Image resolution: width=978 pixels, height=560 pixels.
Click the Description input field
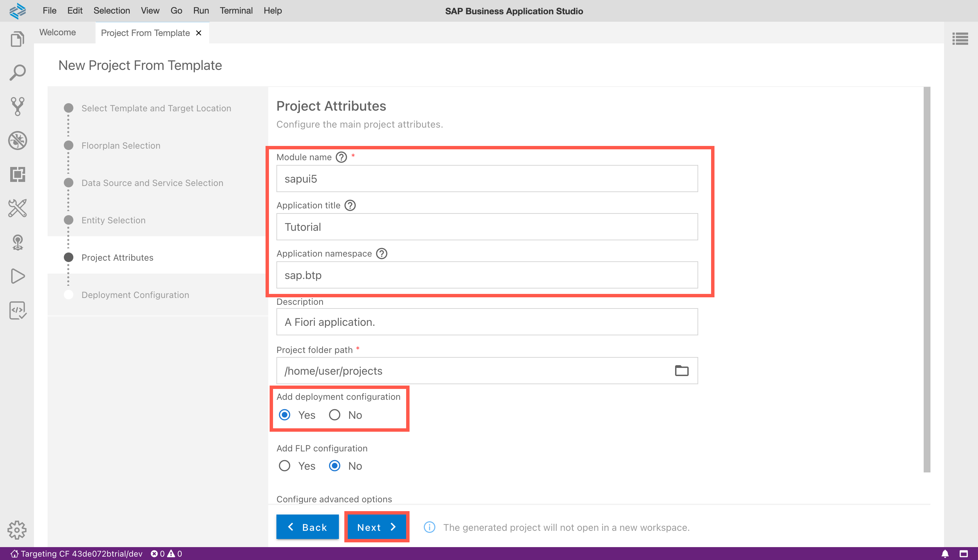click(x=487, y=322)
